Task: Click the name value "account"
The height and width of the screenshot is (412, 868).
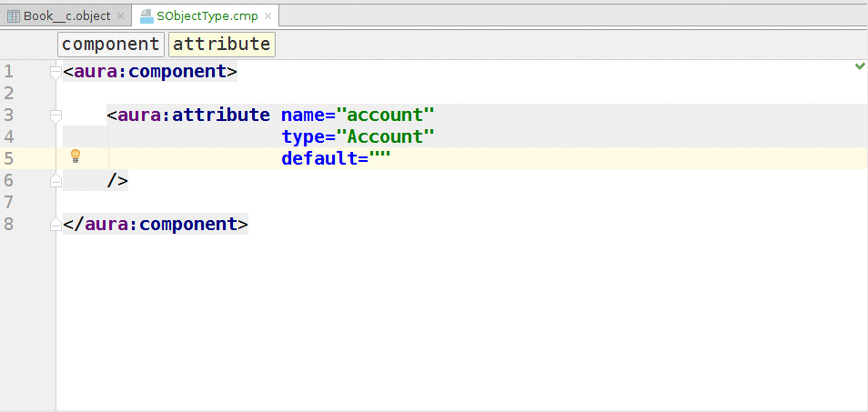Action: click(x=385, y=115)
